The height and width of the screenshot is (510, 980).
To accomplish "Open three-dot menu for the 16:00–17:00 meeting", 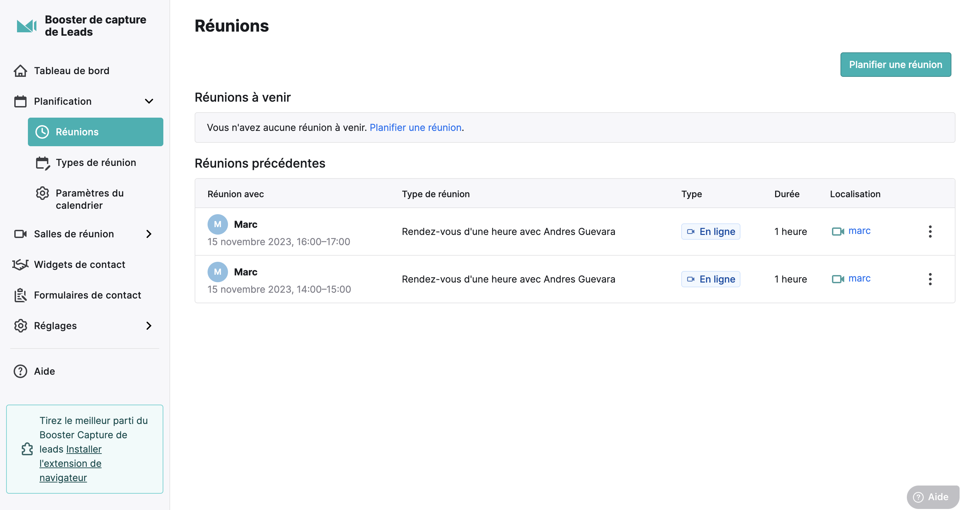I will 930,232.
